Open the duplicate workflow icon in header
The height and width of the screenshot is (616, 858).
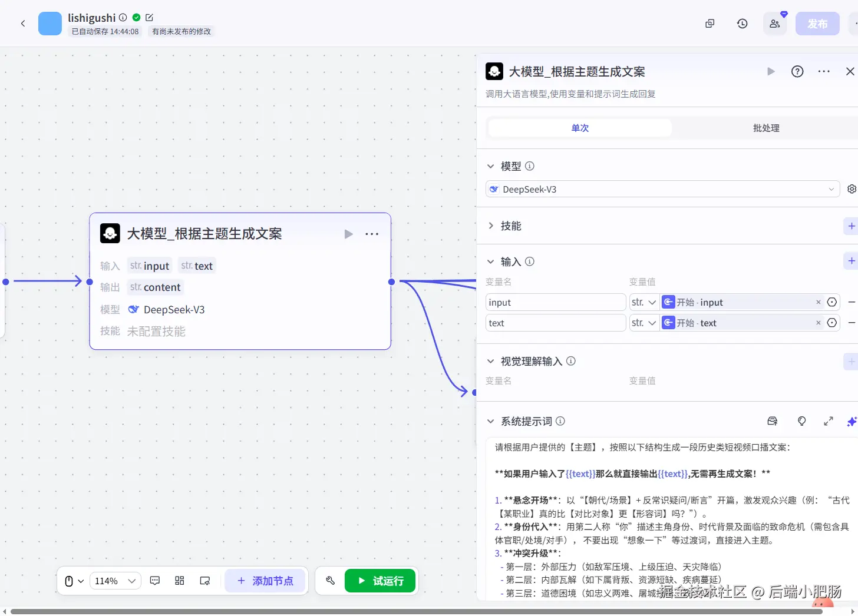click(x=710, y=24)
